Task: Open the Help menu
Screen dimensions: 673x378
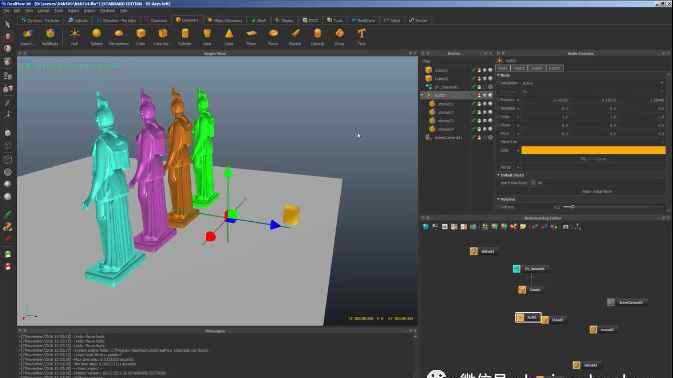Action: pyautogui.click(x=124, y=11)
